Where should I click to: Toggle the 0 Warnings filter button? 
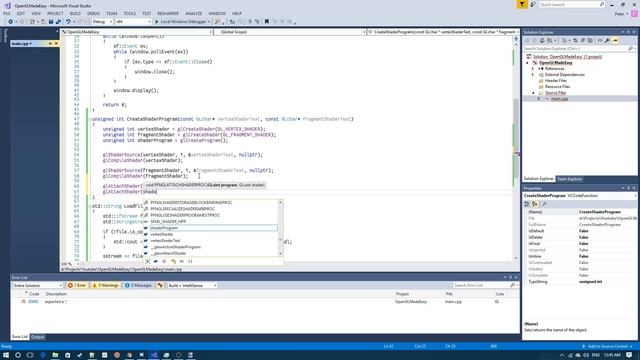coord(105,285)
